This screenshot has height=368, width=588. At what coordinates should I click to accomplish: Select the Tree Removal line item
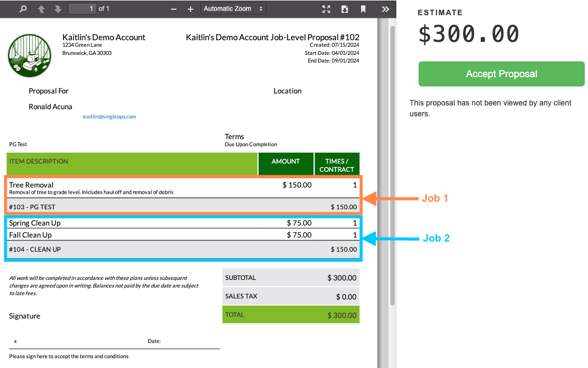[x=31, y=185]
